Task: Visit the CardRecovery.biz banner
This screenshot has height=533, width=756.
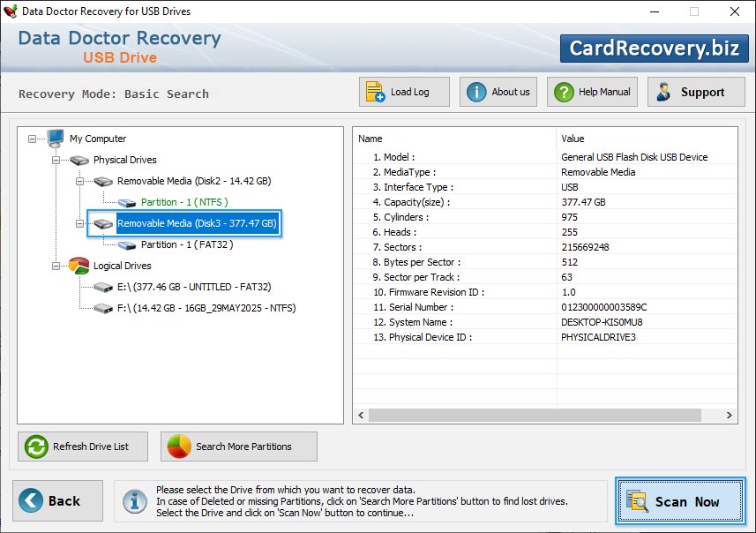Action: [655, 49]
